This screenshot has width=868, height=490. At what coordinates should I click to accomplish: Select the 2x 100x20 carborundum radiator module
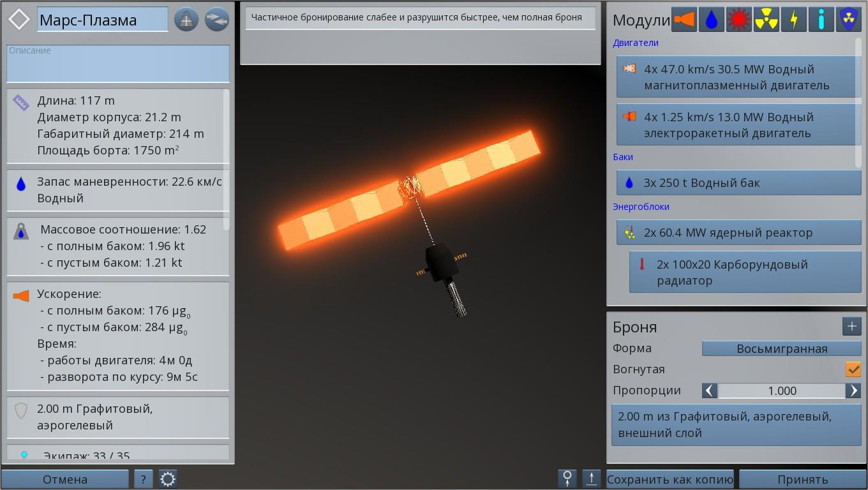click(x=745, y=272)
